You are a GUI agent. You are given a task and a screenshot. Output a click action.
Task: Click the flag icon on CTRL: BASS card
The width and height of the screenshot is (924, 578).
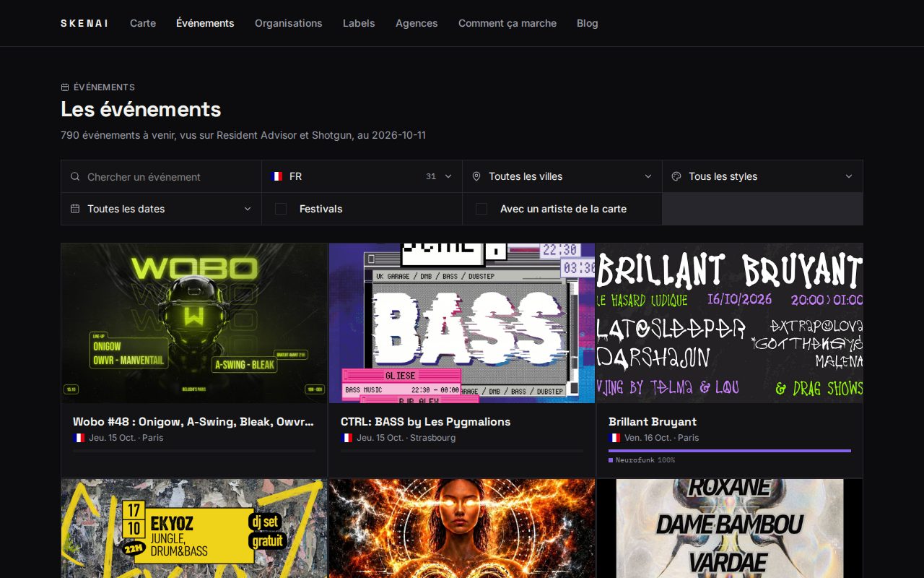tap(346, 438)
